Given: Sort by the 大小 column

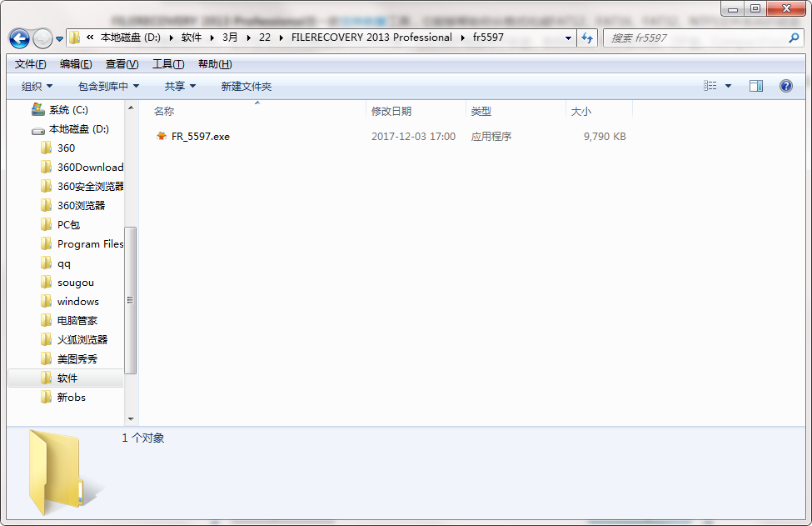Looking at the screenshot, I should [581, 112].
